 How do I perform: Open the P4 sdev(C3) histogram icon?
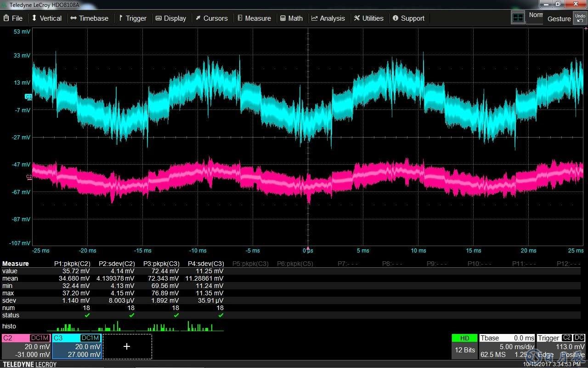pos(201,327)
